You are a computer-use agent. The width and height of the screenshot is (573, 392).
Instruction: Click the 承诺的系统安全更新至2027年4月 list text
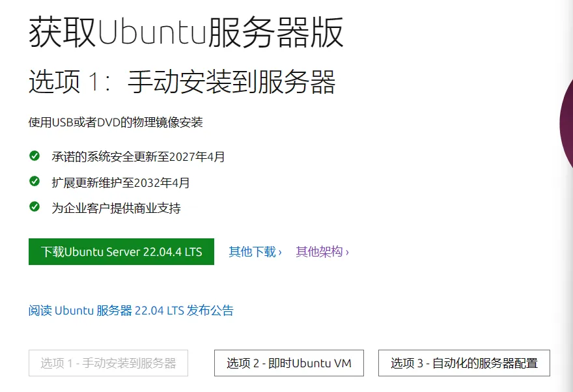138,157
